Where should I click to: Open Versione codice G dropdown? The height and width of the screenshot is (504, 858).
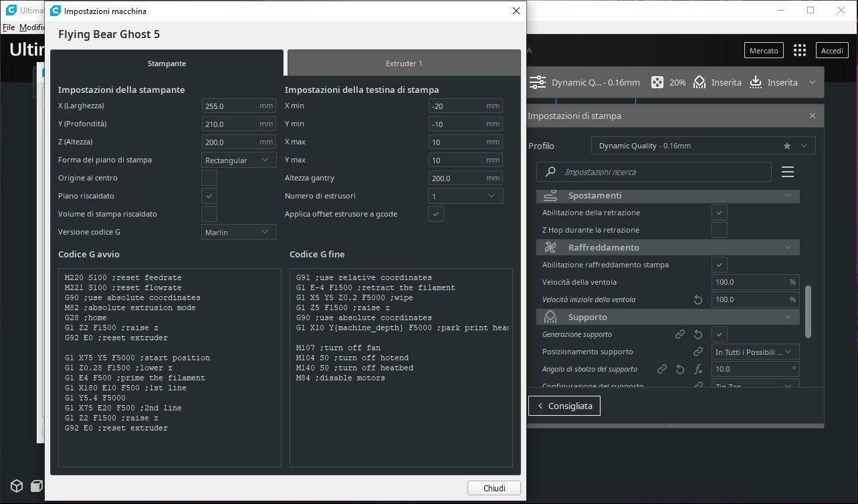[239, 232]
